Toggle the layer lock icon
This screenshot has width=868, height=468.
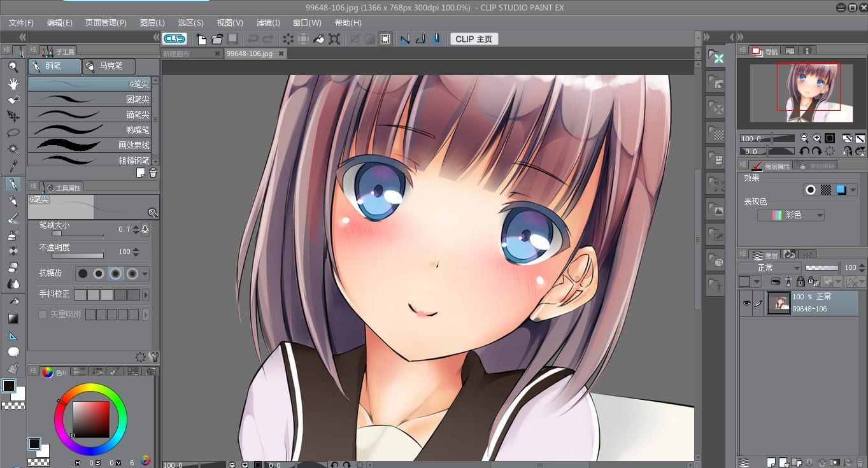click(800, 281)
